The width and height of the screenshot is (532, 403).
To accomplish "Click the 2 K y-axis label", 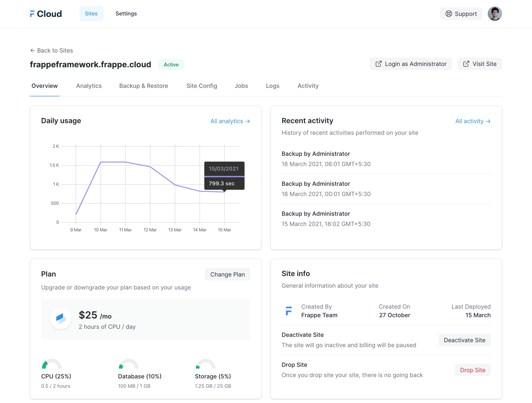I will click(56, 146).
